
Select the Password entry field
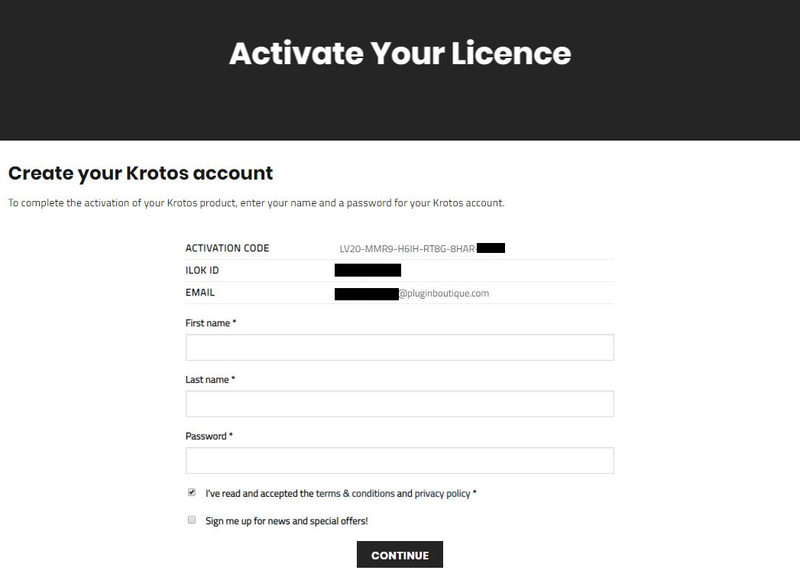click(x=399, y=460)
